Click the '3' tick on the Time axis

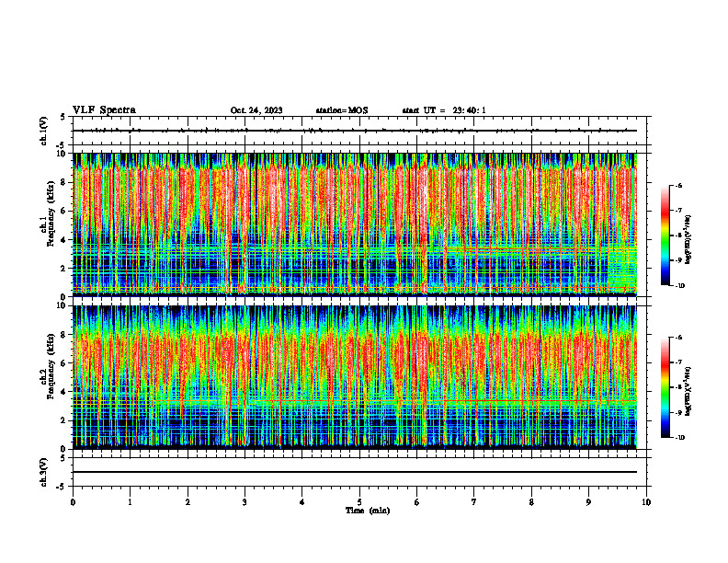coord(245,502)
